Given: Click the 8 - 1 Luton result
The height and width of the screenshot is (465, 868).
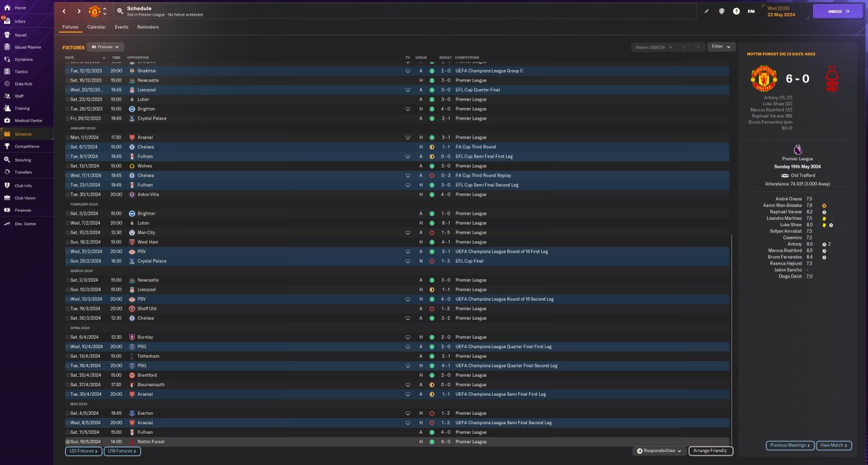Looking at the screenshot, I should [x=445, y=223].
